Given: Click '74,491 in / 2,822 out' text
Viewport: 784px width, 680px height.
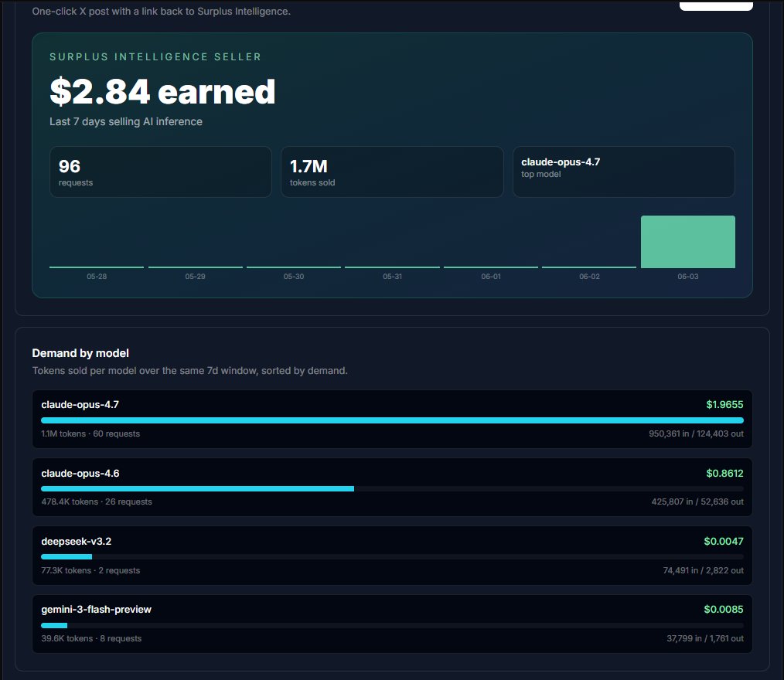Looking at the screenshot, I should (703, 570).
